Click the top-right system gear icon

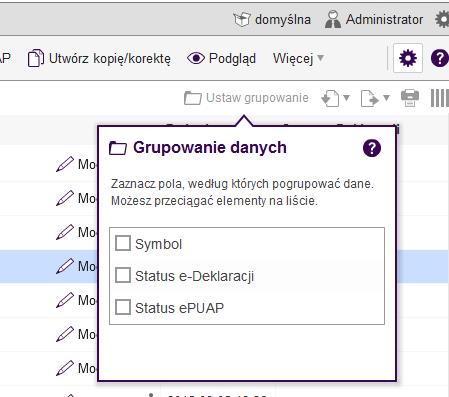[442, 19]
